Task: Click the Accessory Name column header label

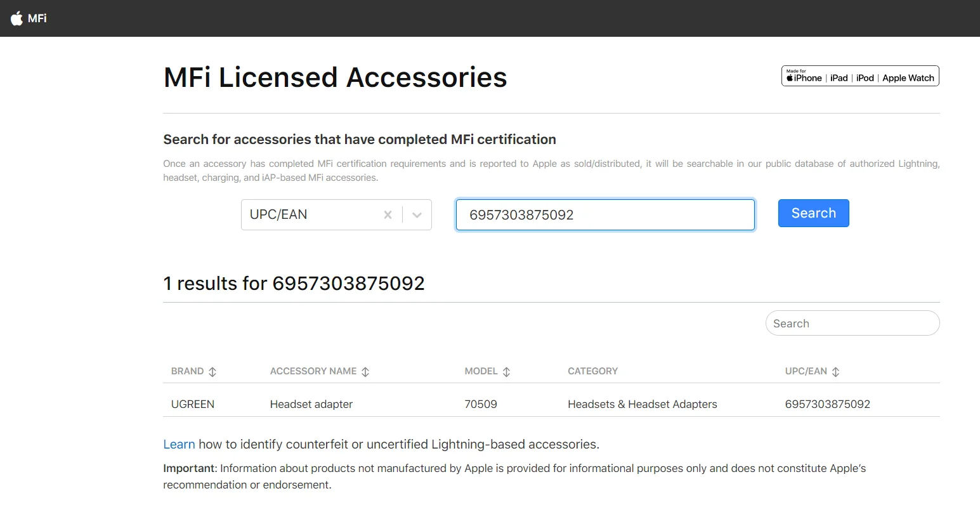Action: point(313,371)
